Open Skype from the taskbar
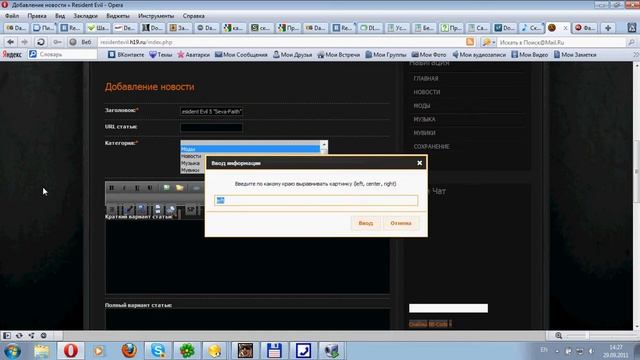Viewport: 640px width, 360px height. (158, 351)
